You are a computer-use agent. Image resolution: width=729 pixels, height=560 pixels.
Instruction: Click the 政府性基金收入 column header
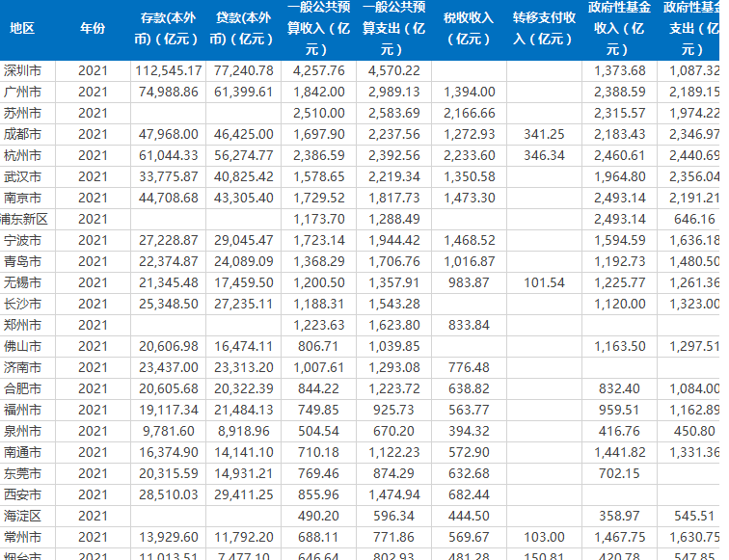(x=619, y=29)
